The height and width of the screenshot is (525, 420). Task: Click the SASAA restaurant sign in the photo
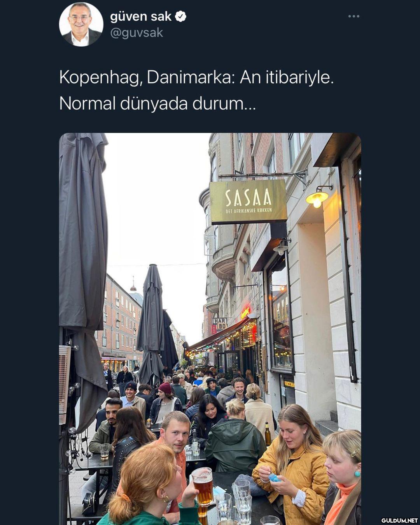[248, 202]
